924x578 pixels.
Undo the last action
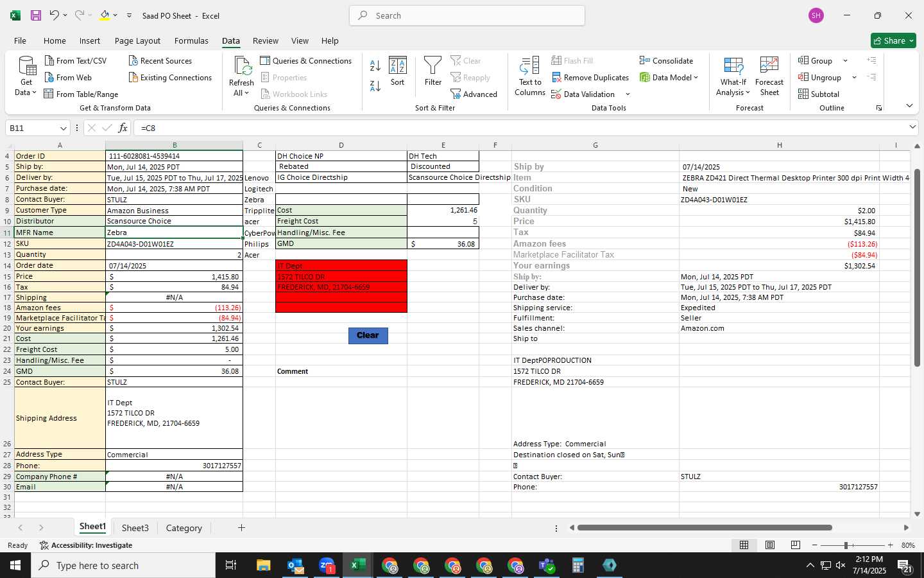[54, 15]
